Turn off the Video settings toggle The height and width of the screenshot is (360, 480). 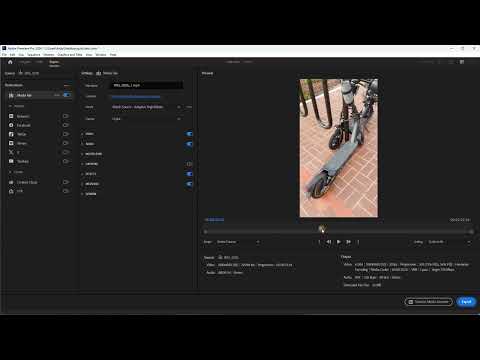[189, 134]
